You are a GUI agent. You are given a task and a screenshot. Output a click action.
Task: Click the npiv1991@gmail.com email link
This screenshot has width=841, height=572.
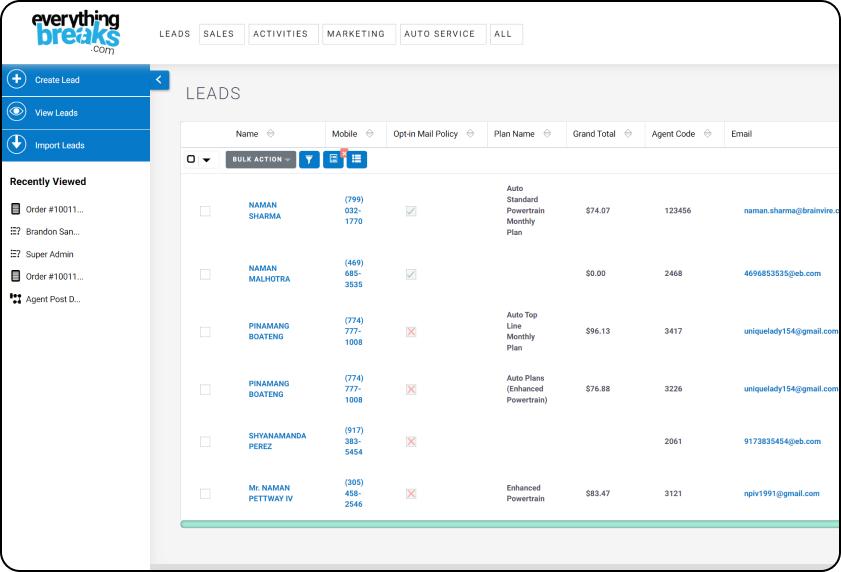(781, 493)
